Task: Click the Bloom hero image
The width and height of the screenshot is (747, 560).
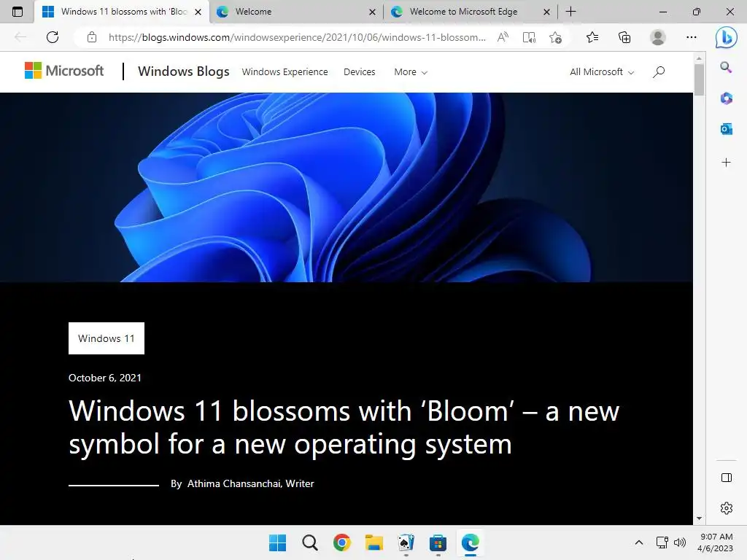Action: 347,187
